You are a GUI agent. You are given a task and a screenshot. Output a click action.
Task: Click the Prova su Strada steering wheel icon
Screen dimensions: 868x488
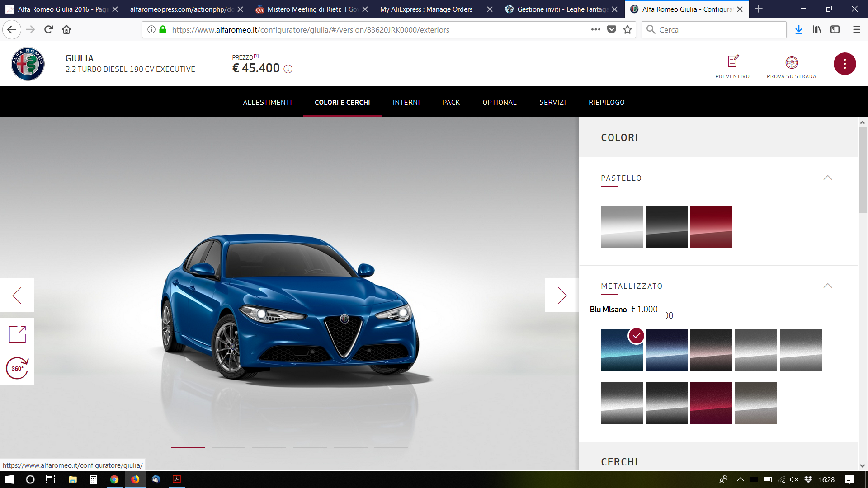pyautogui.click(x=791, y=63)
